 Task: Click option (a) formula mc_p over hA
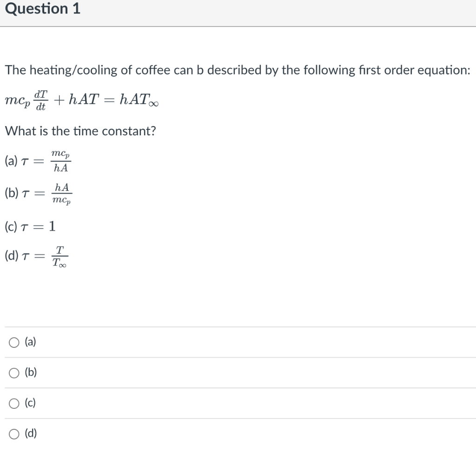(61, 161)
